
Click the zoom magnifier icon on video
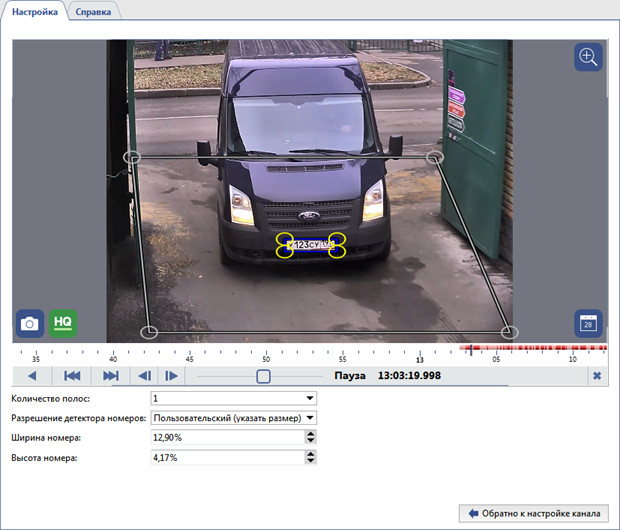tap(588, 57)
